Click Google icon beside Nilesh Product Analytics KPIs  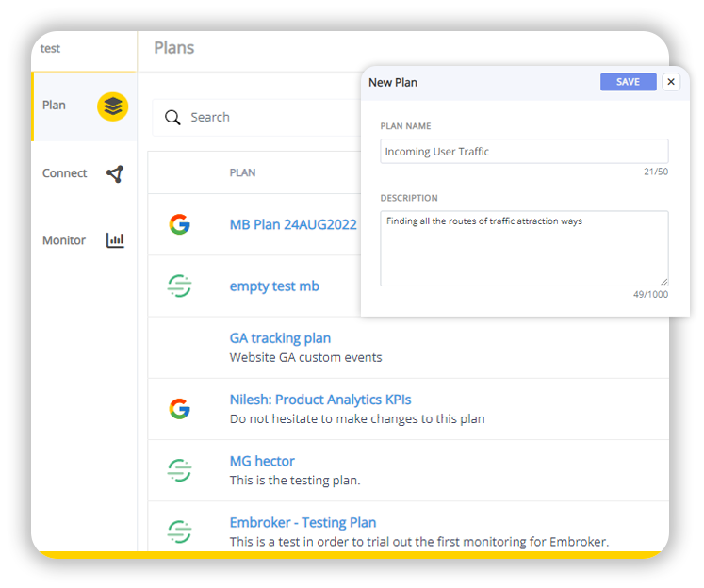tap(179, 409)
